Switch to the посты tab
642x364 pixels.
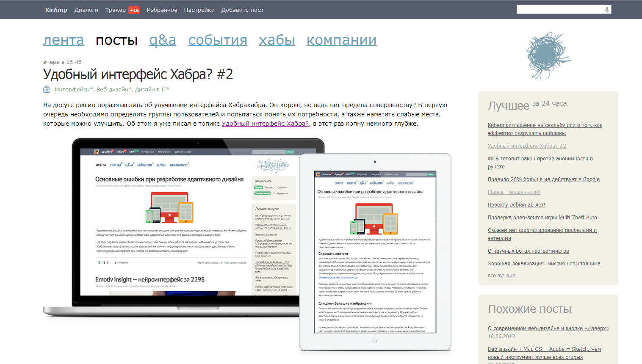[x=116, y=40]
